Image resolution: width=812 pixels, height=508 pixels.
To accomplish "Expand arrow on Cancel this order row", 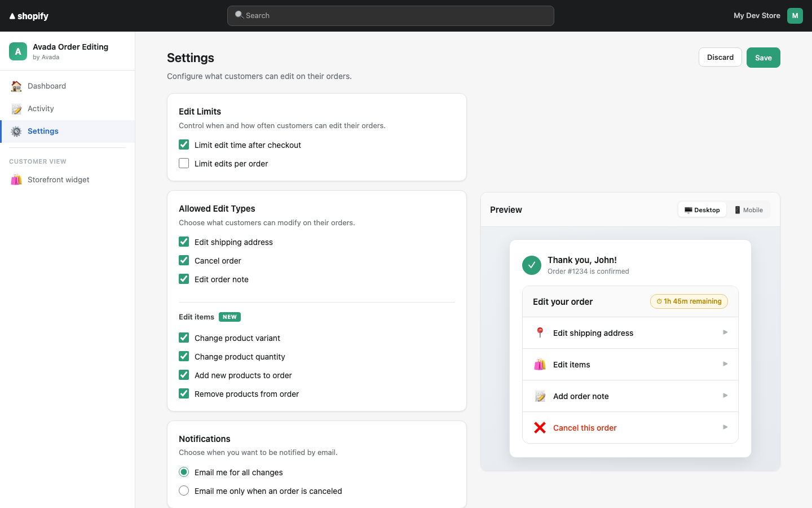I will pyautogui.click(x=725, y=427).
